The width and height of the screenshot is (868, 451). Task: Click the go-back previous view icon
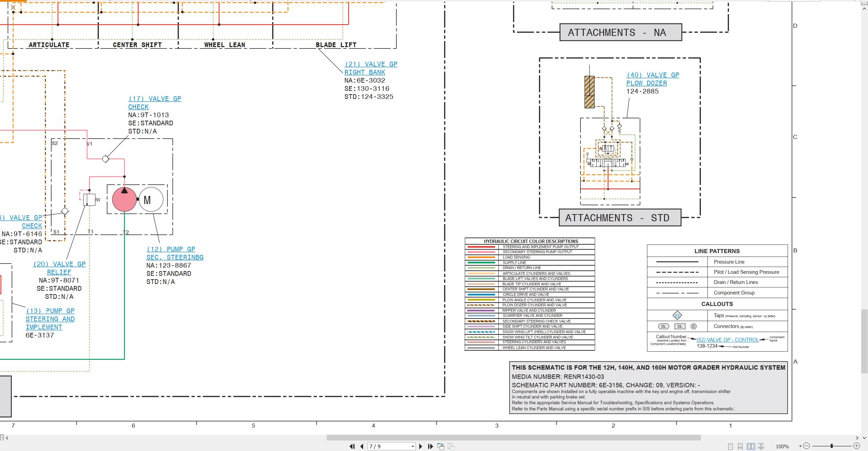[x=441, y=446]
